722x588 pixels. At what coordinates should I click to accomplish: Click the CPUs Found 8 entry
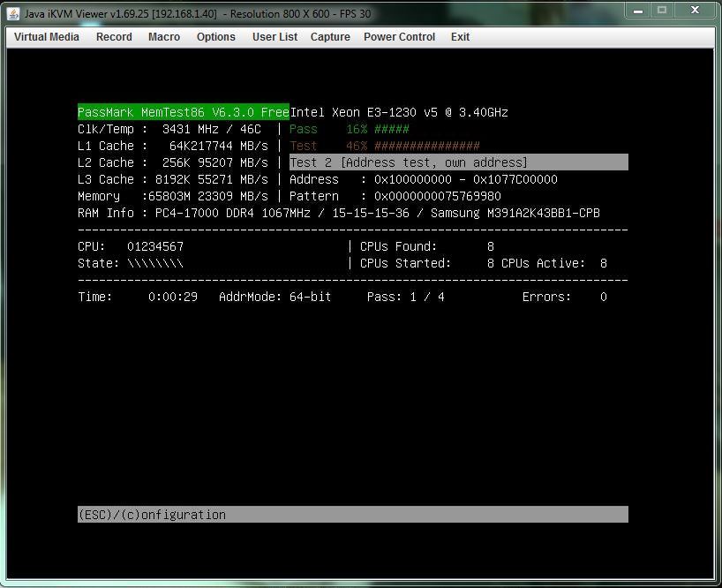coord(427,246)
